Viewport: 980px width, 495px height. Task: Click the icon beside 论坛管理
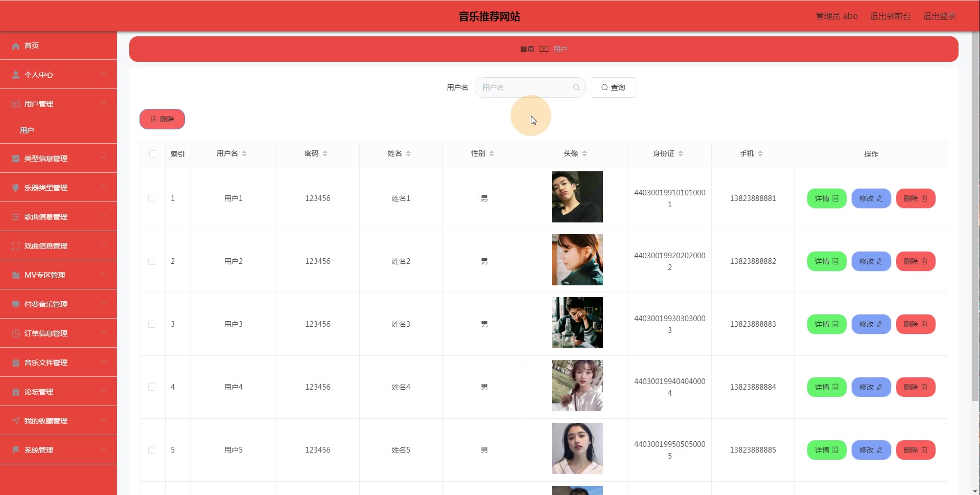[x=16, y=392]
